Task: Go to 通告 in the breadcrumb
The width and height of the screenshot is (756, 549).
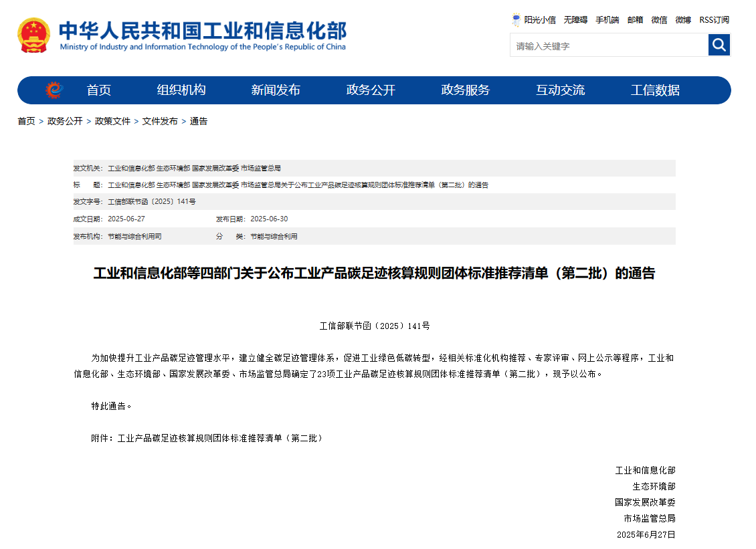Action: coord(199,121)
